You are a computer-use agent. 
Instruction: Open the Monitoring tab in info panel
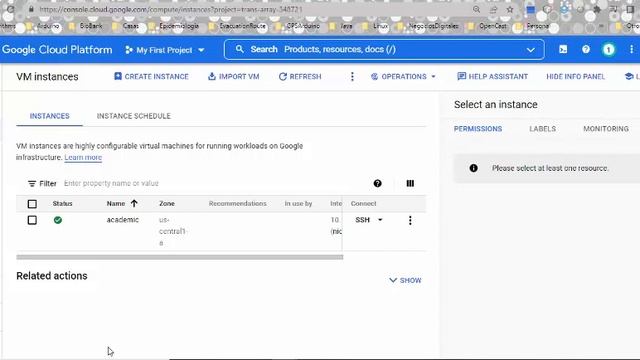tap(606, 129)
